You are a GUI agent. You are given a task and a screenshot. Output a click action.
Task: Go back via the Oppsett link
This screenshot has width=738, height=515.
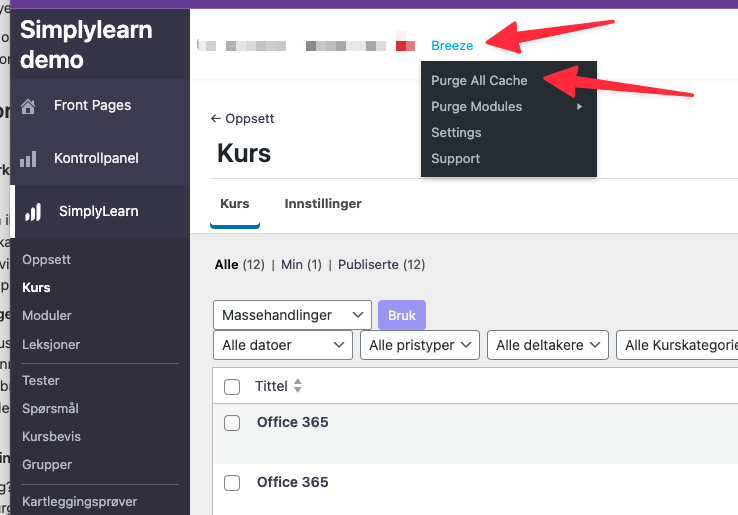coord(242,118)
